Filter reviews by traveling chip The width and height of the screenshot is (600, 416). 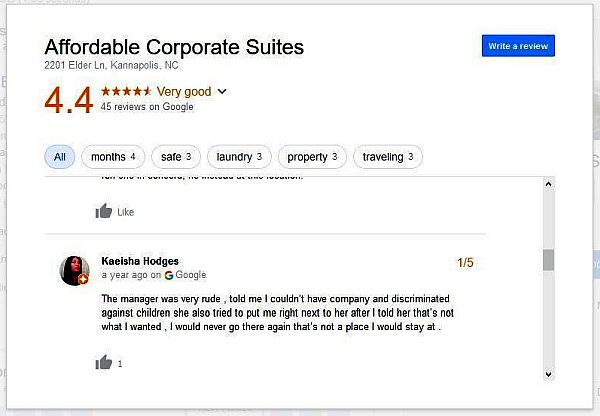click(387, 157)
